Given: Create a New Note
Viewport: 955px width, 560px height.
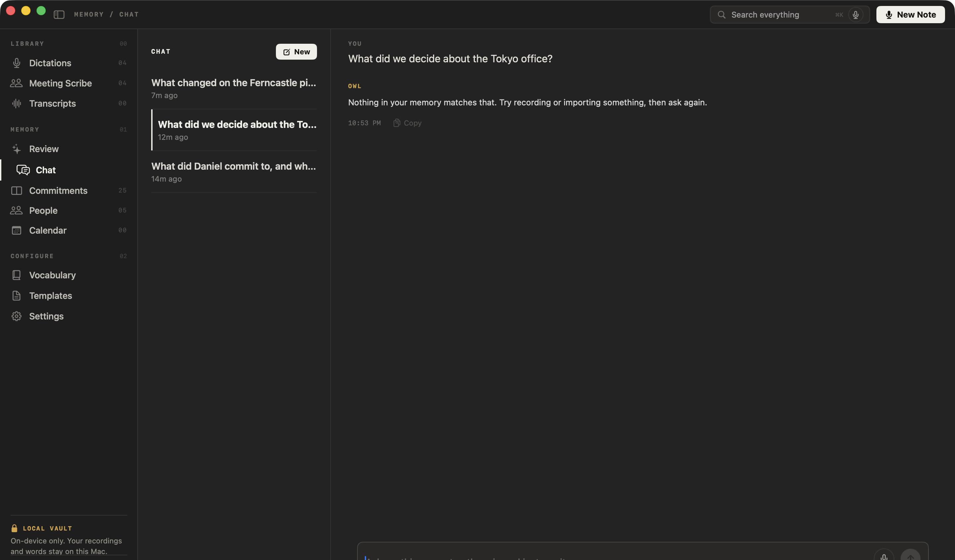Looking at the screenshot, I should 910,15.
